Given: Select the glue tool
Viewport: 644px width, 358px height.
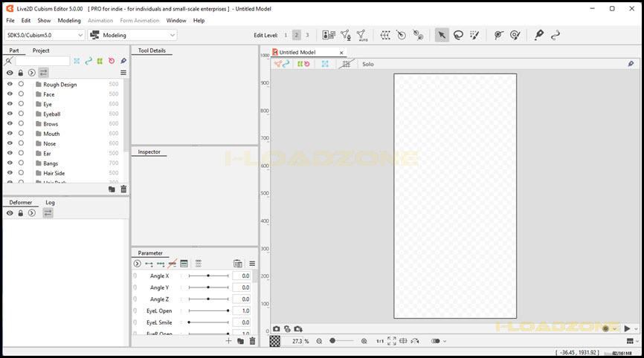Looking at the screenshot, I should (498, 35).
